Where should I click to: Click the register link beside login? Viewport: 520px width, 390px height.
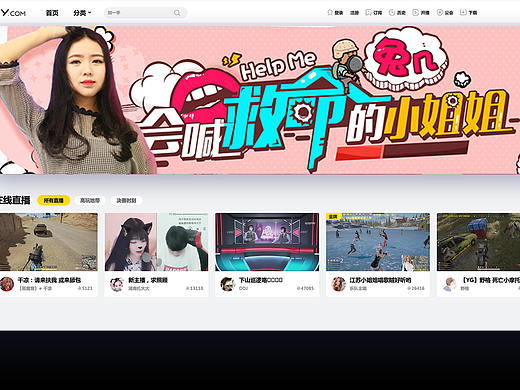(x=354, y=13)
